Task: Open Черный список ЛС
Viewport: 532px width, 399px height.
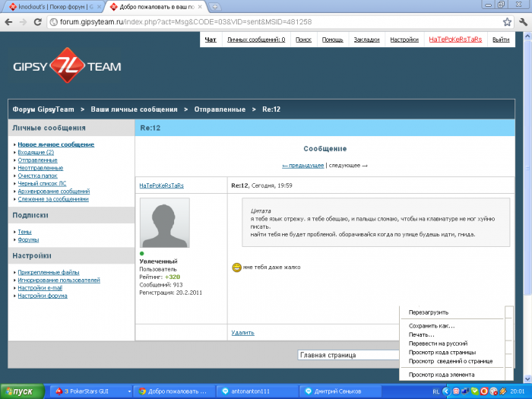Action: tap(42, 184)
